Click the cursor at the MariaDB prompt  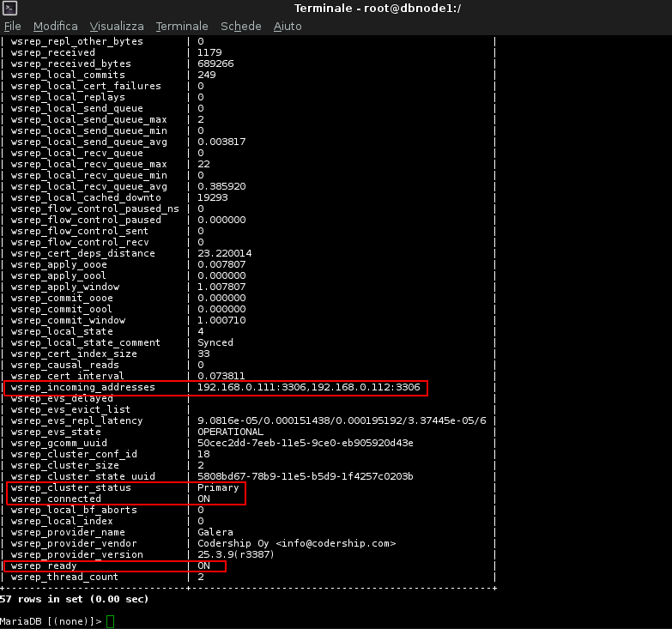pyautogui.click(x=110, y=621)
